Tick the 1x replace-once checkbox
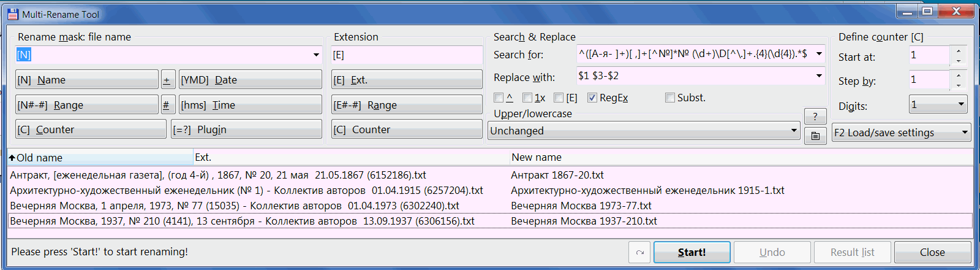 point(527,98)
